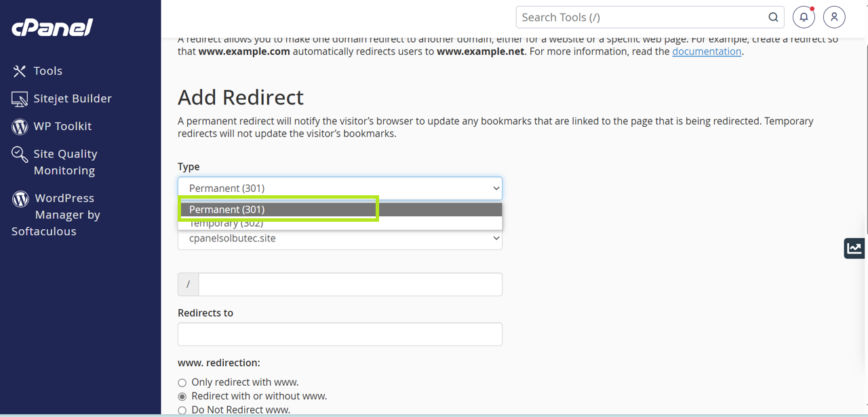Screen dimensions: 868x417
Task: Open the documentation link
Action: click(706, 52)
